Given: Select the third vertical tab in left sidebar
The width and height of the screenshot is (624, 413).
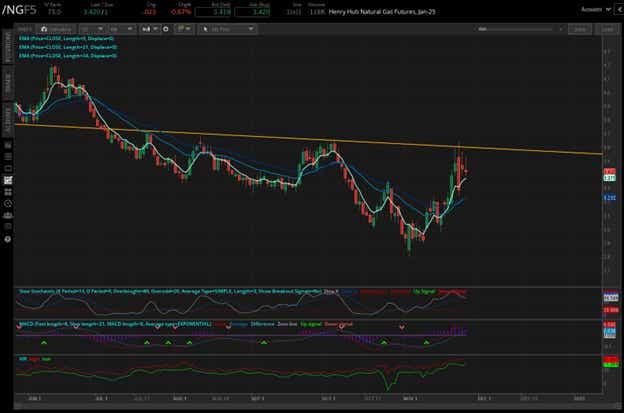Looking at the screenshot, I should [7, 120].
